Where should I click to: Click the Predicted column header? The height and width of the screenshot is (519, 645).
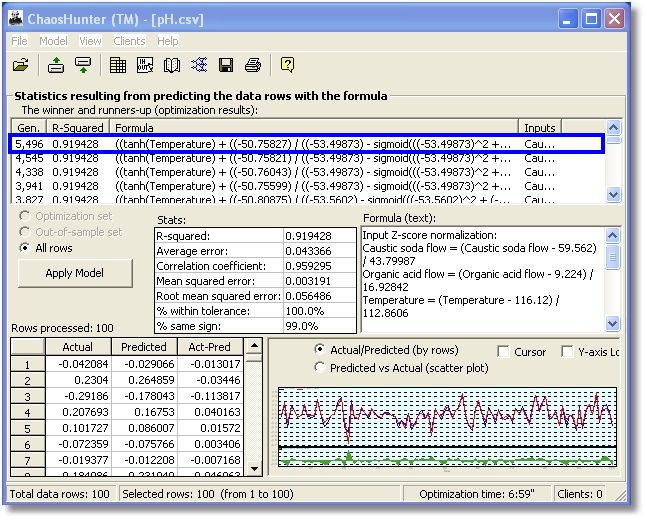click(144, 347)
